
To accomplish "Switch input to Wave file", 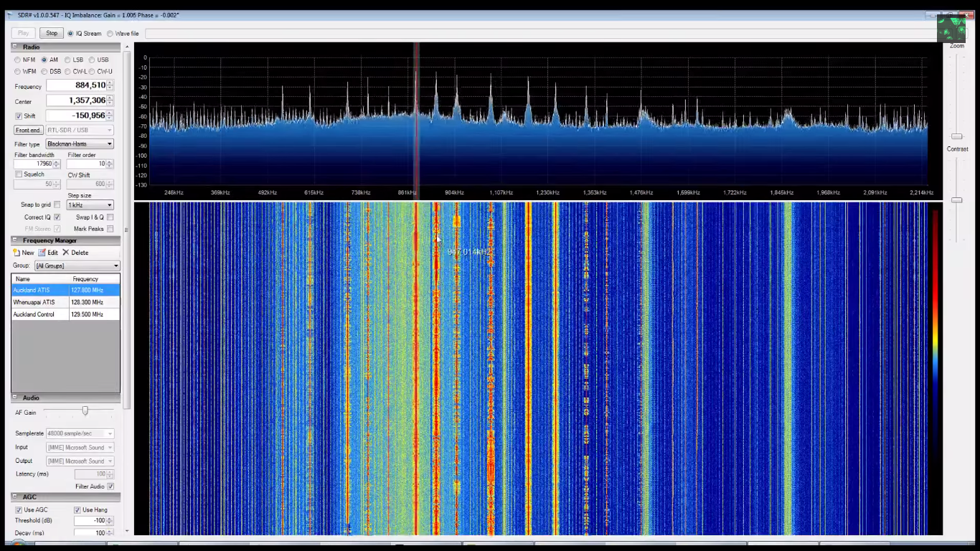I will point(110,33).
